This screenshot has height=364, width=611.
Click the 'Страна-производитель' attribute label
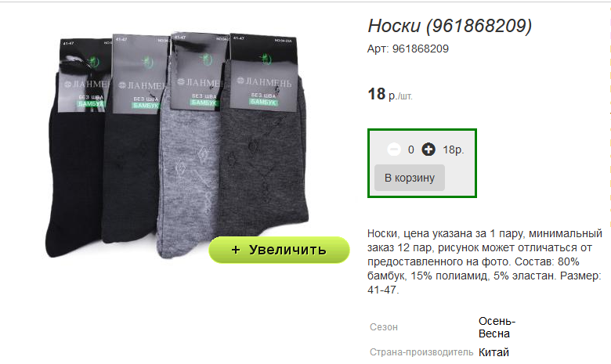(421, 352)
